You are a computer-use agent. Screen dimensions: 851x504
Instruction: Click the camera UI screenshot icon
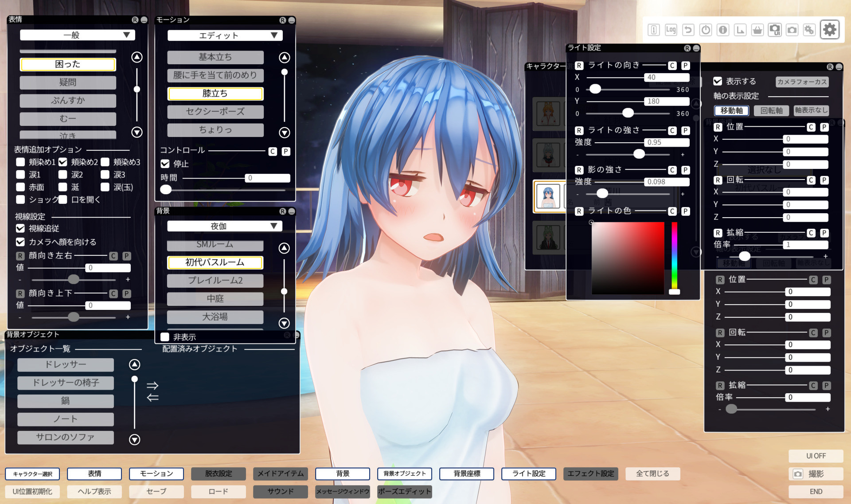(x=775, y=30)
